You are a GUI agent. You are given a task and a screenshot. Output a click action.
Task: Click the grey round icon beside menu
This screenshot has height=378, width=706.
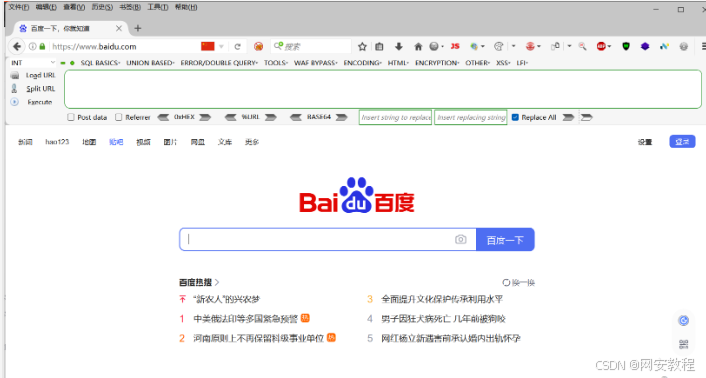click(x=683, y=46)
